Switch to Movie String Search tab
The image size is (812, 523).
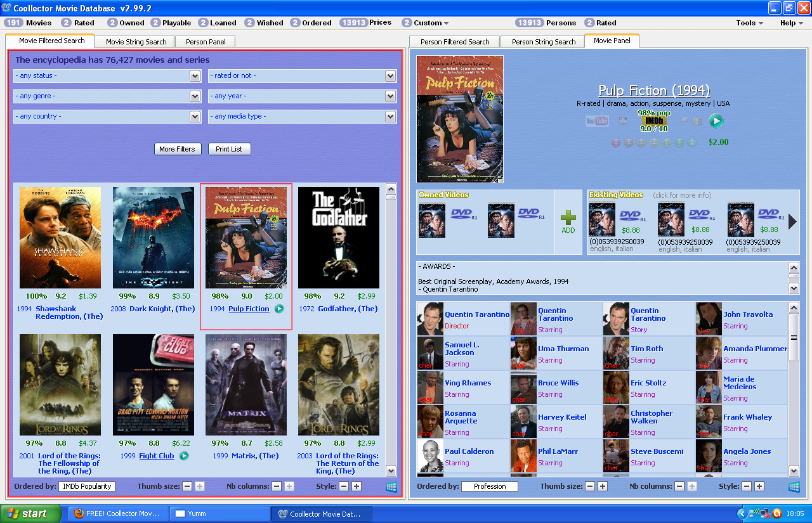click(x=136, y=42)
